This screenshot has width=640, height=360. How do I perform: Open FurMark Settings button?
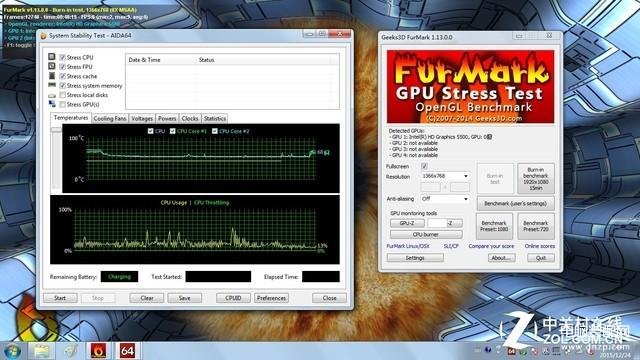click(x=415, y=258)
